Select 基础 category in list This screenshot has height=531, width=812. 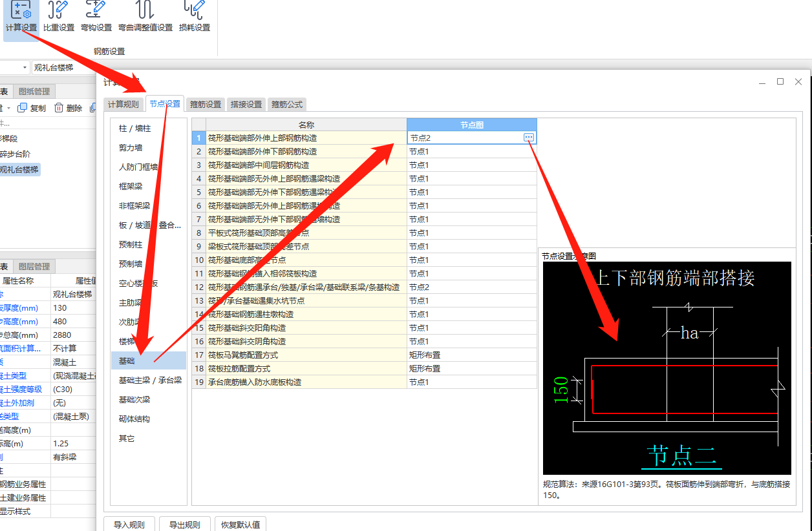click(148, 360)
